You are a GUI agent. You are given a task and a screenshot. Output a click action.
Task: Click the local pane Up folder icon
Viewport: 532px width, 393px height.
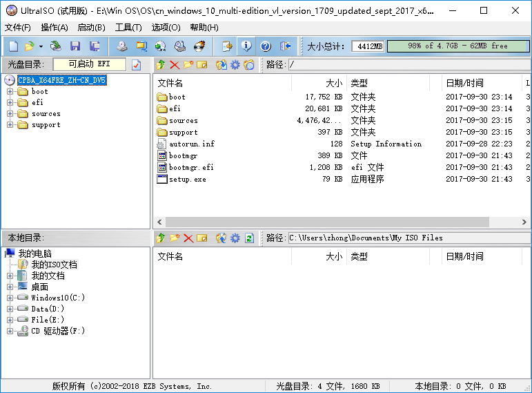pyautogui.click(x=161, y=238)
